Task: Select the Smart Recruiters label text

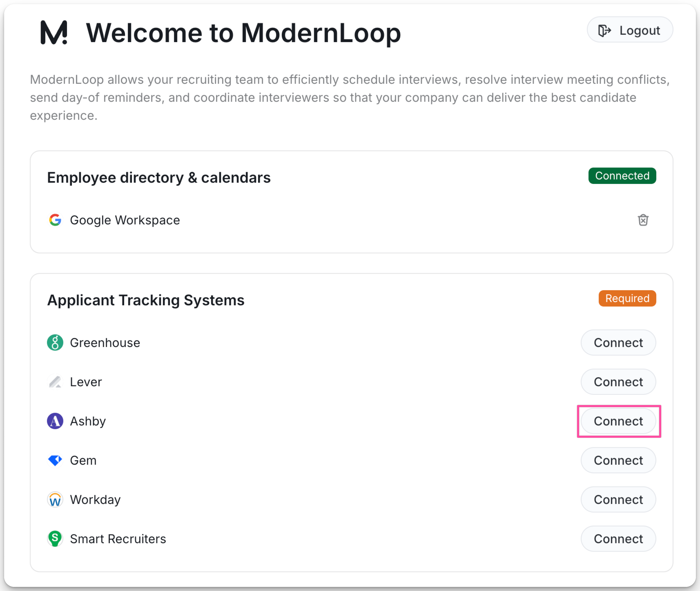Action: (118, 539)
